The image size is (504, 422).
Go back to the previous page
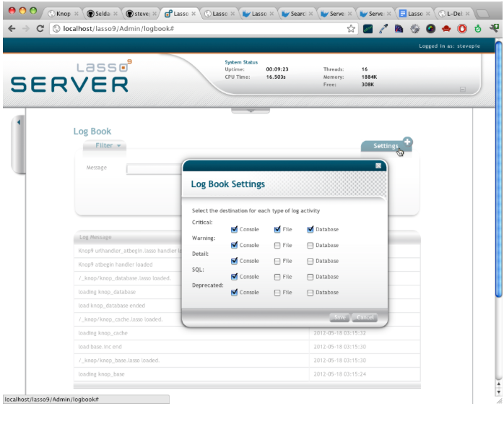10,29
